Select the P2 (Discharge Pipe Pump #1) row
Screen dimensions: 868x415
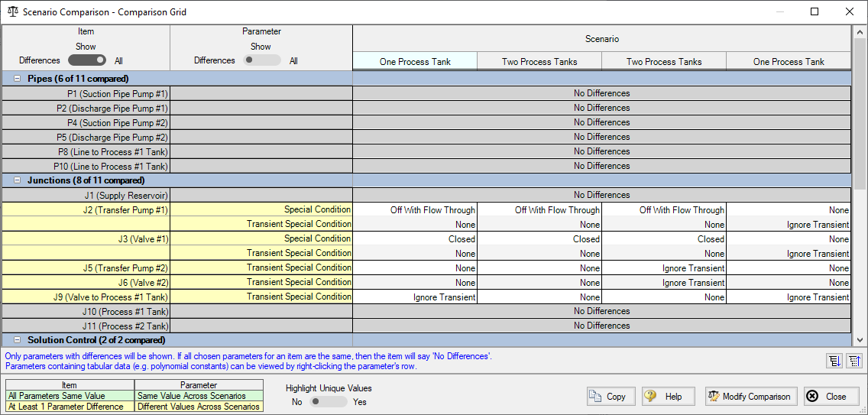[425, 108]
